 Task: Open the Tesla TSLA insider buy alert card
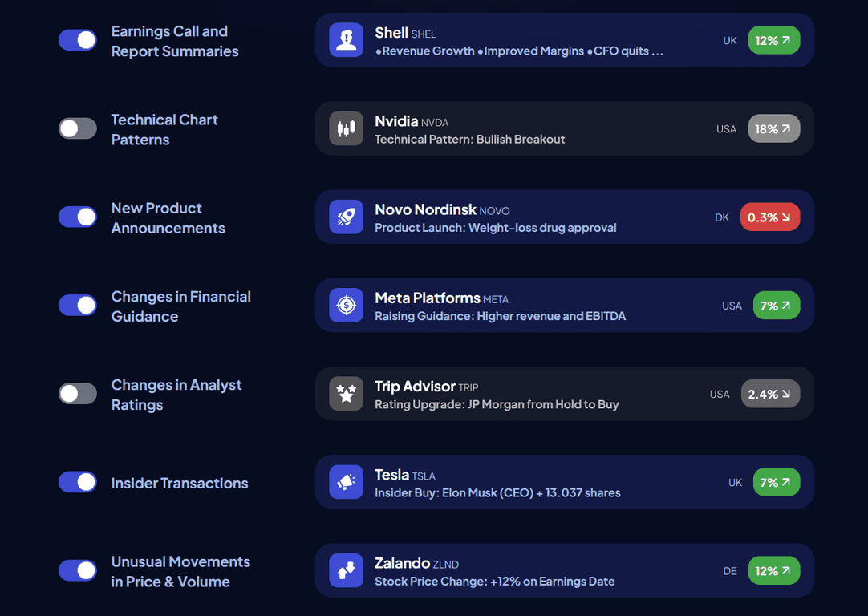click(562, 482)
